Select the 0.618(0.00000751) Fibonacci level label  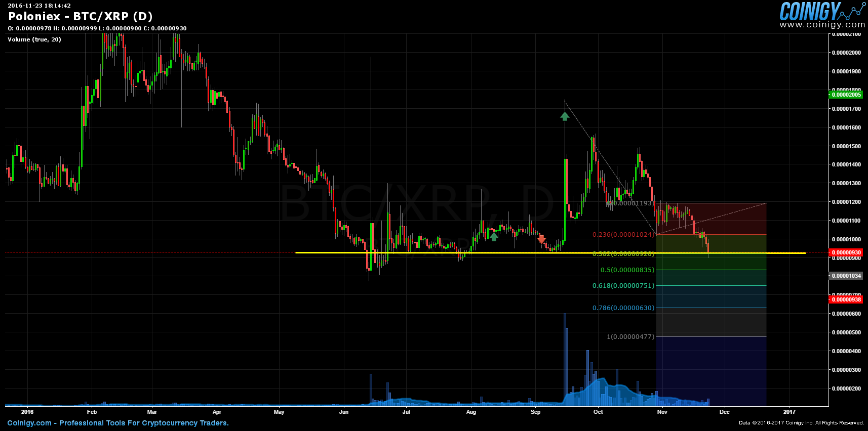point(623,285)
